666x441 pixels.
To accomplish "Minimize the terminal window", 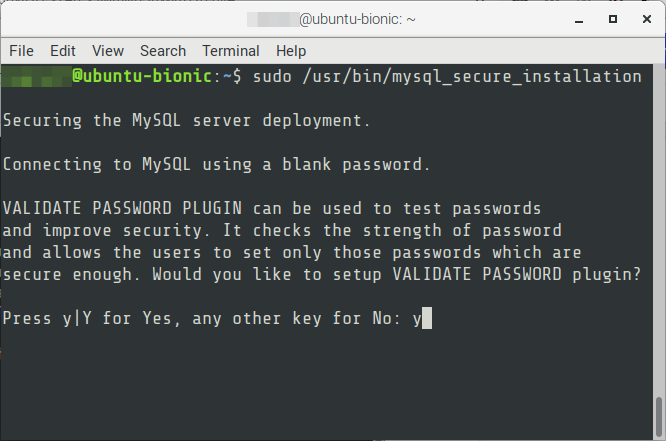I will point(579,20).
